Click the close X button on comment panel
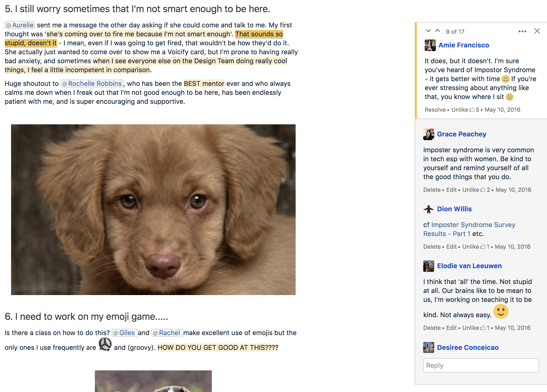 [536, 31]
